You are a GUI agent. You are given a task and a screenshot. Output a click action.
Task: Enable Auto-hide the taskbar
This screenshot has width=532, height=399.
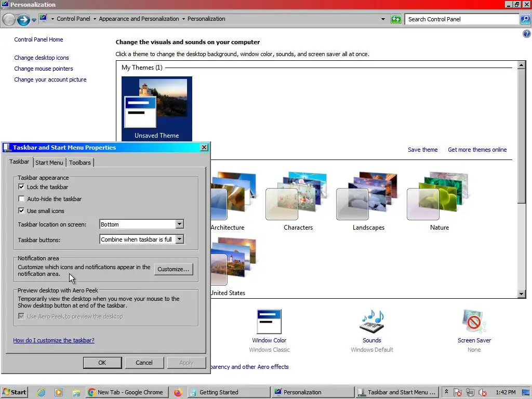21,199
